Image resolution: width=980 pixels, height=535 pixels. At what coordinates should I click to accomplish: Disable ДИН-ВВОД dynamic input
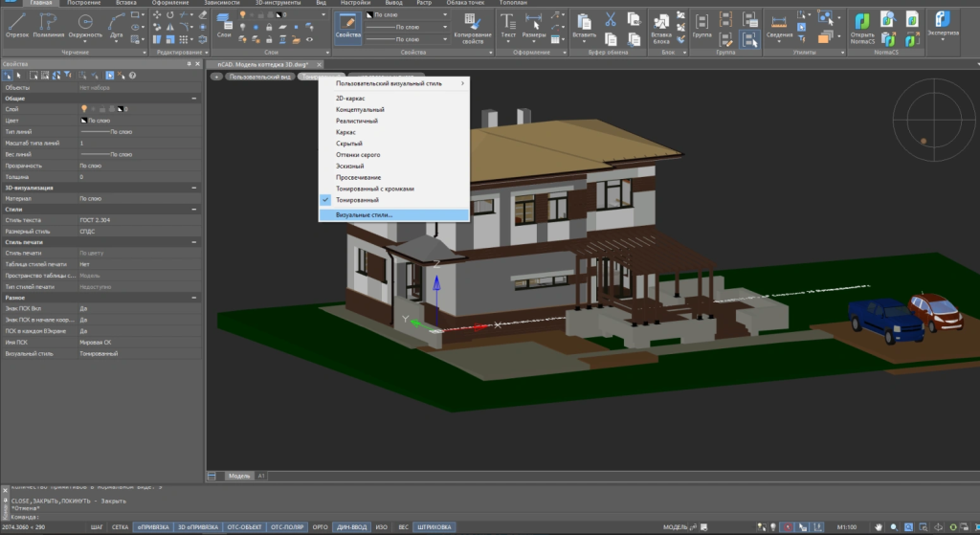[351, 526]
